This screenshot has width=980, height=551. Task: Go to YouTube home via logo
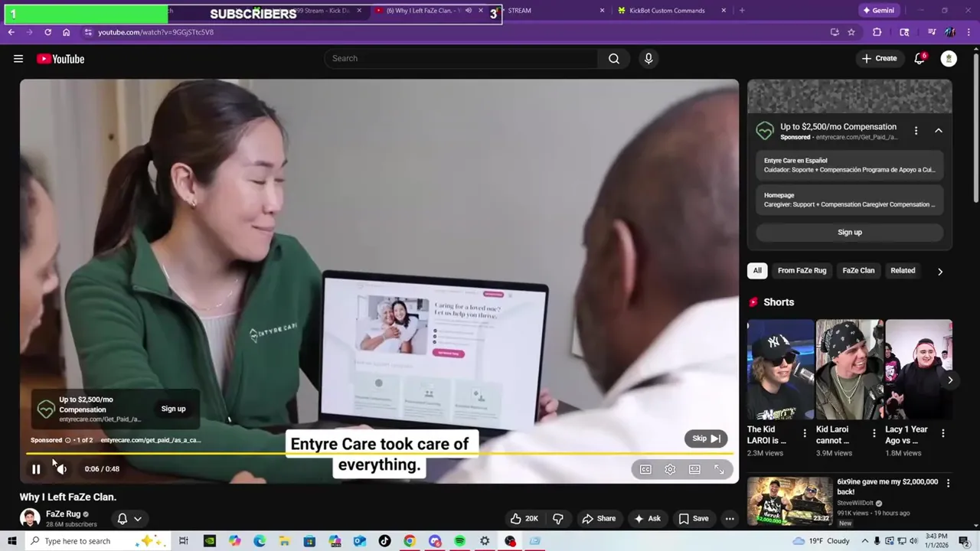point(60,59)
